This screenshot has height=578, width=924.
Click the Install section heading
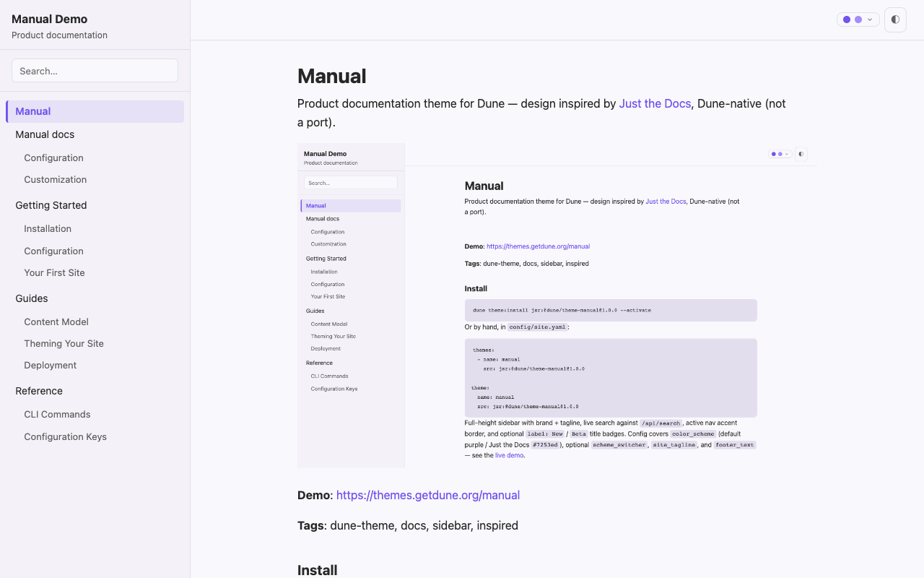(318, 570)
